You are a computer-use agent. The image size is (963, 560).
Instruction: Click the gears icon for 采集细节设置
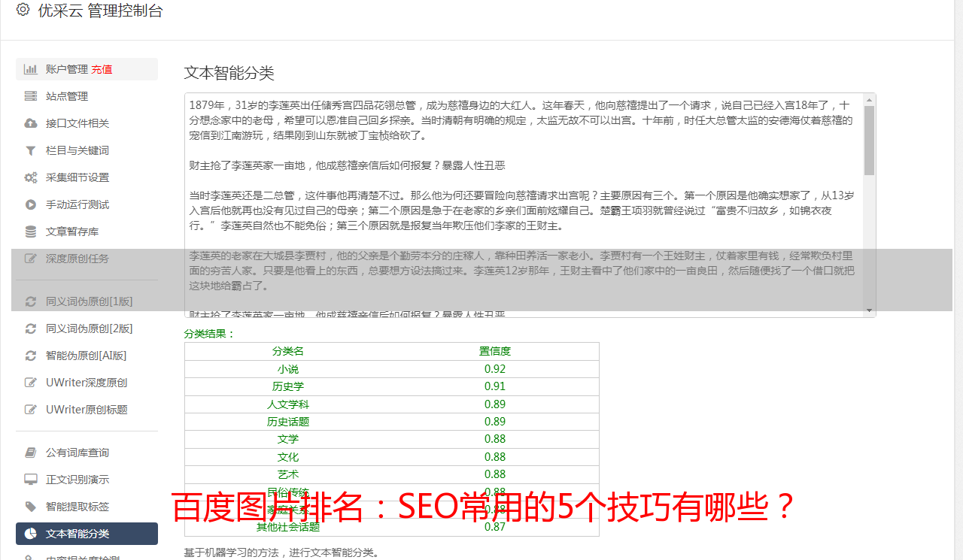click(31, 177)
